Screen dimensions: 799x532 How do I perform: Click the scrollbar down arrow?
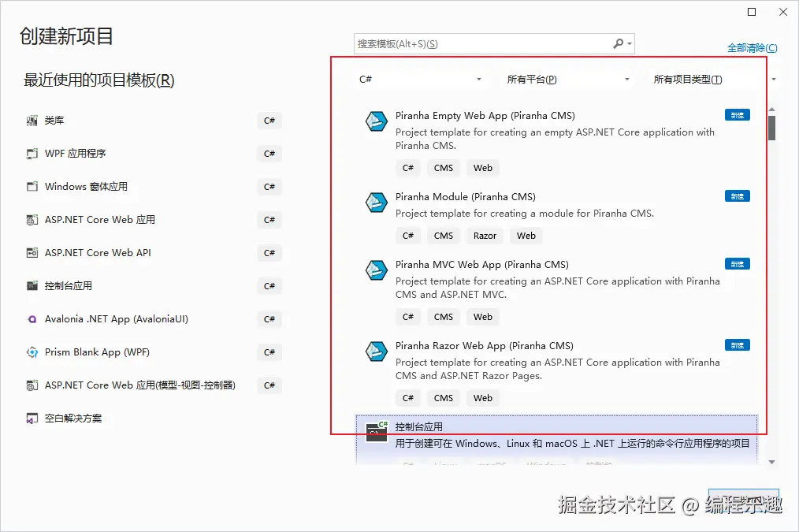point(772,462)
